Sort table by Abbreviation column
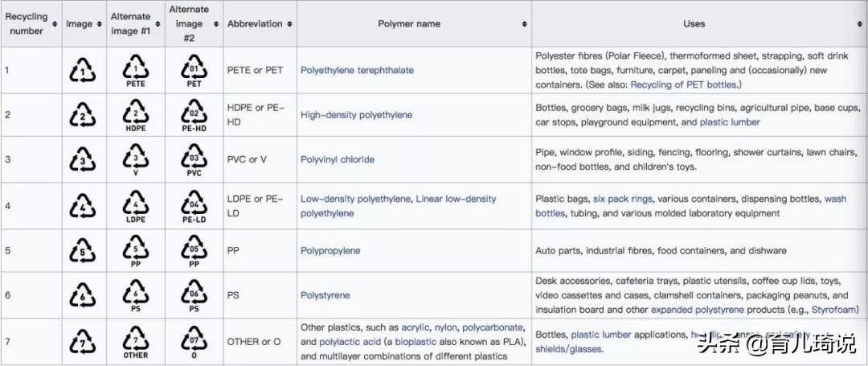868x366 pixels. [290, 24]
